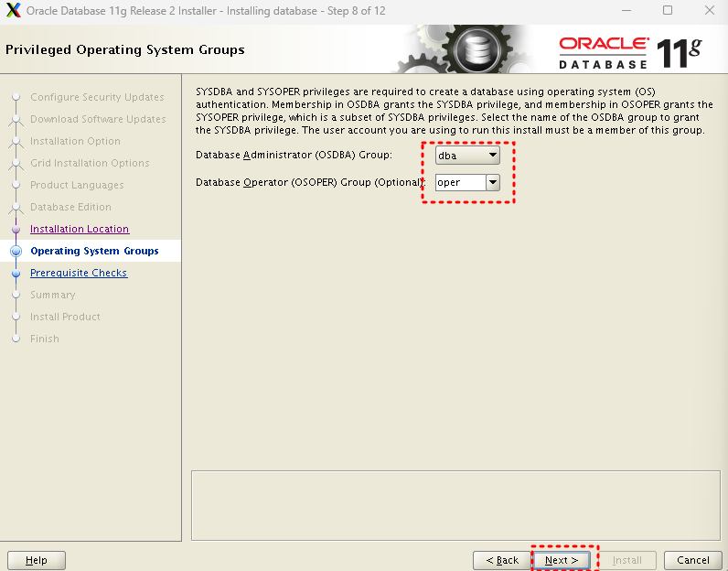728x571 pixels.
Task: Click the step bullet beside Prerequisite Checks
Action: (16, 274)
